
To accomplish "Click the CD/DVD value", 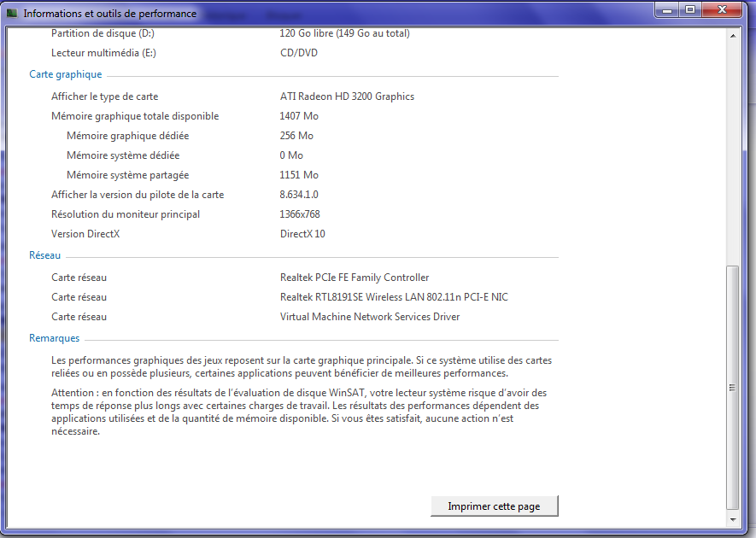I will click(299, 53).
